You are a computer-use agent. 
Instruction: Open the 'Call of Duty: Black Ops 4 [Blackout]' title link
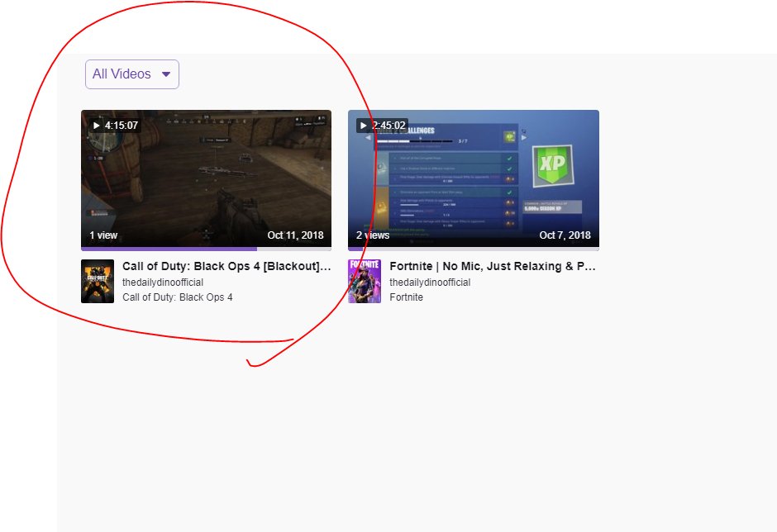[x=226, y=267]
